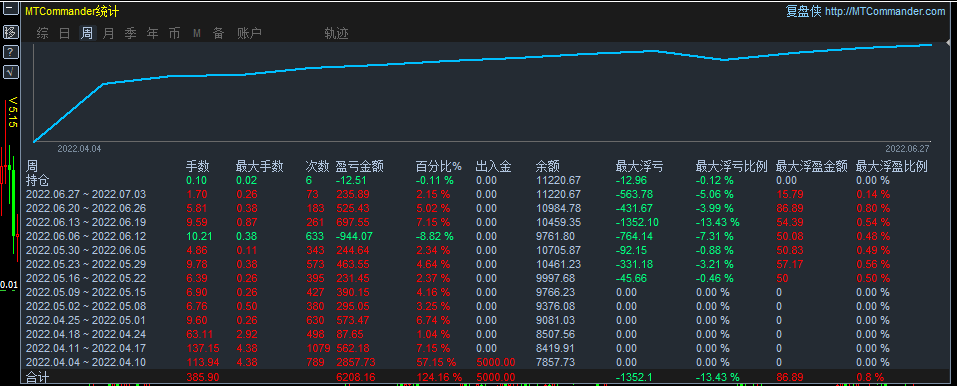Screen dimensions: 957x386
Task: Click the 合计 totals row label
Action: (38, 377)
